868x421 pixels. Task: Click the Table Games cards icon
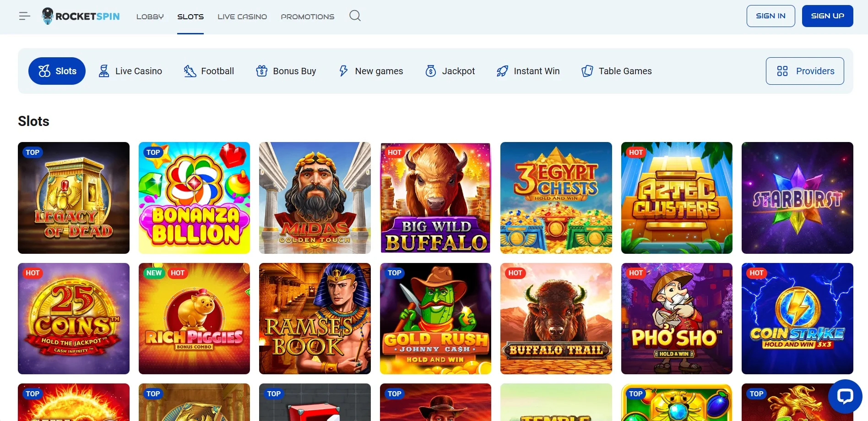click(x=587, y=71)
